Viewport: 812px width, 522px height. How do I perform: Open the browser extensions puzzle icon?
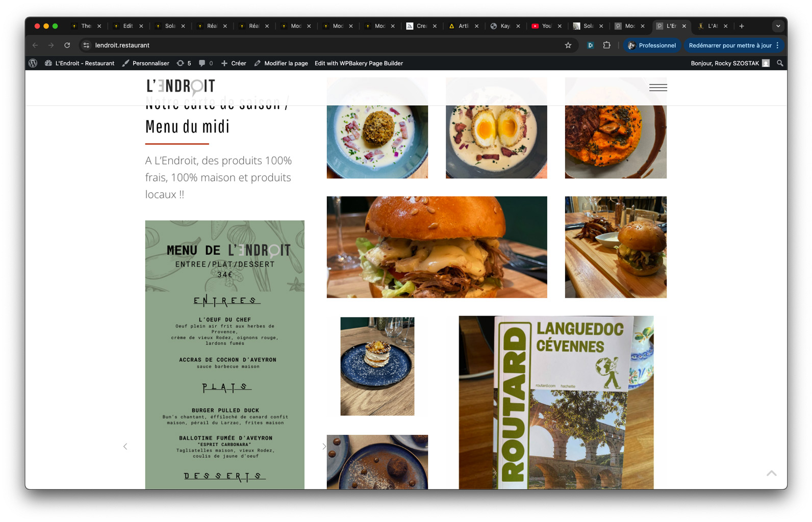click(606, 45)
